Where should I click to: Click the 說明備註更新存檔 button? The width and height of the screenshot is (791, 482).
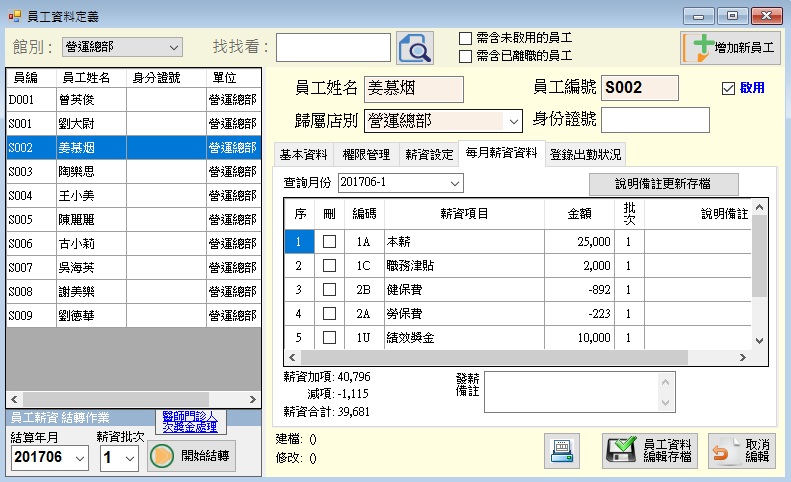click(x=663, y=184)
